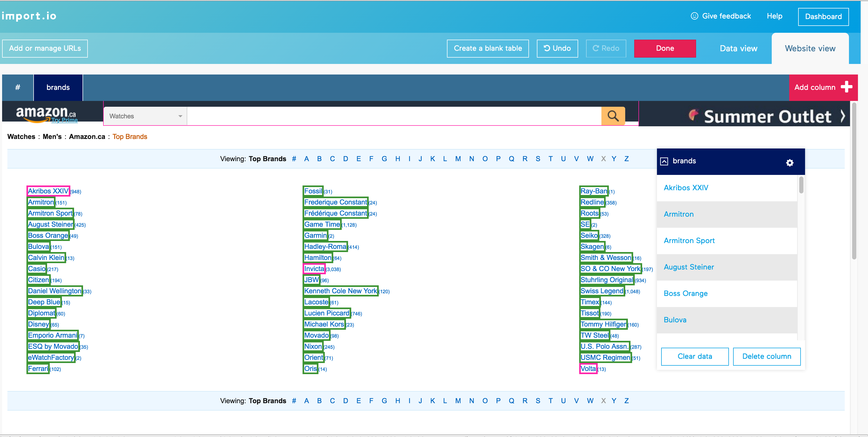This screenshot has width=868, height=437.
Task: Click the Tommy Hilfiger brand link
Action: [x=603, y=324]
